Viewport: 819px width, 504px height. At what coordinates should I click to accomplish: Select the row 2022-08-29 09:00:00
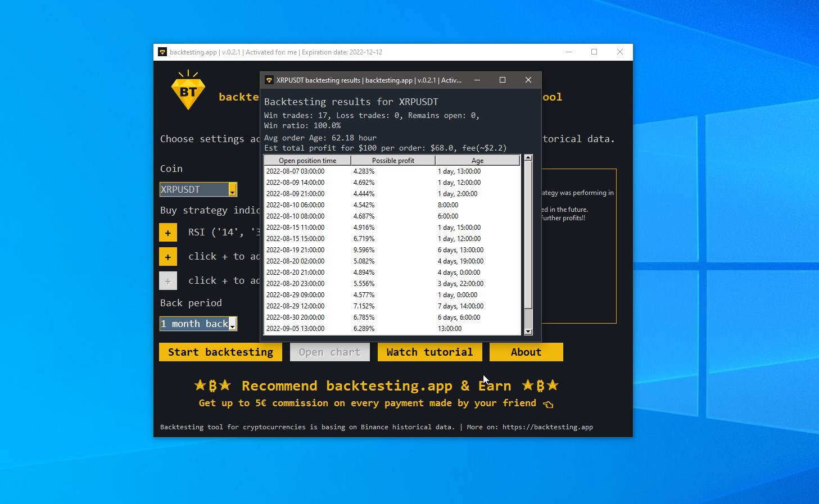pos(392,295)
